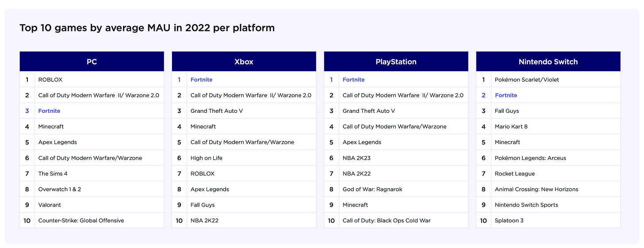The height and width of the screenshot is (248, 644).
Task: Select the Nintendo Switch column header
Action: tap(548, 62)
